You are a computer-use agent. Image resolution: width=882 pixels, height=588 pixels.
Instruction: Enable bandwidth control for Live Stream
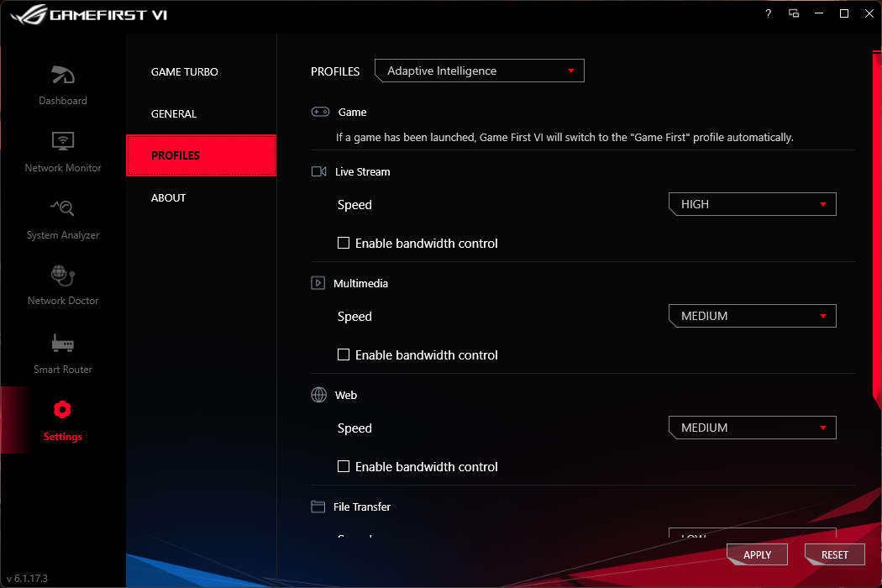[343, 243]
